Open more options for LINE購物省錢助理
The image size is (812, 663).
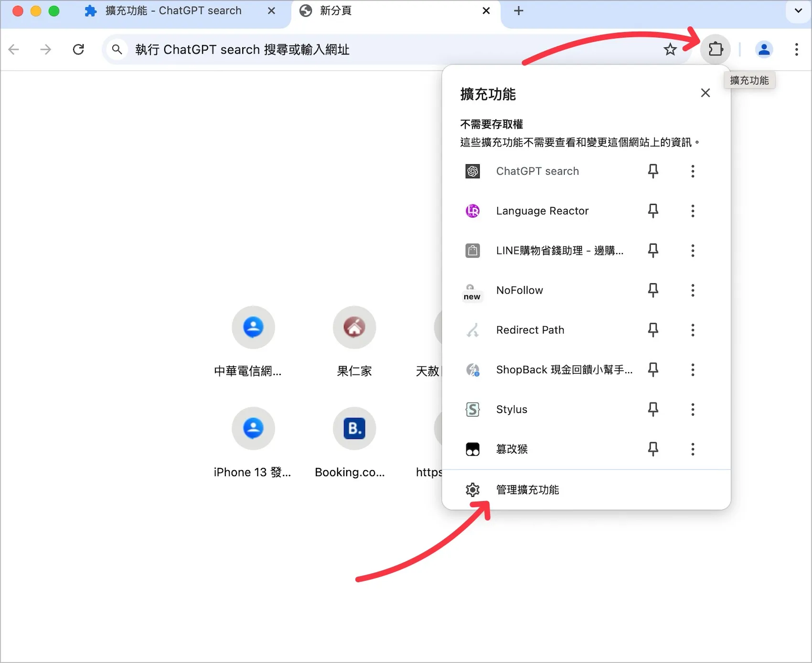tap(693, 250)
